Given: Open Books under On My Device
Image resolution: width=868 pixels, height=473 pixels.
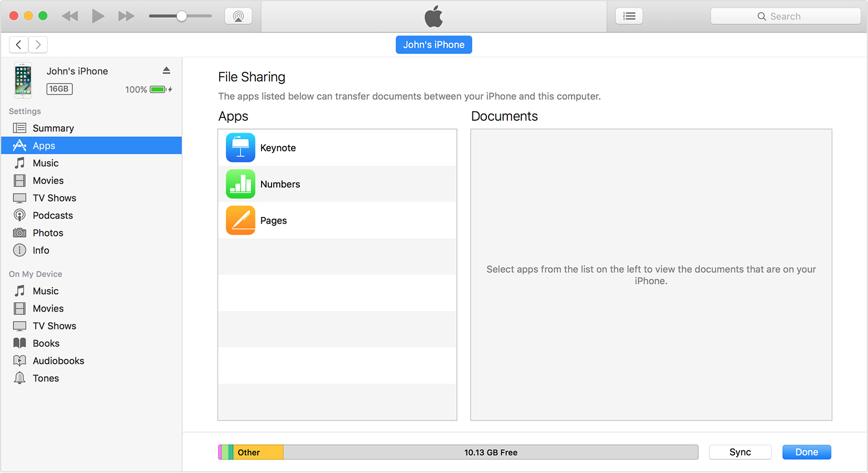Looking at the screenshot, I should (x=91, y=343).
